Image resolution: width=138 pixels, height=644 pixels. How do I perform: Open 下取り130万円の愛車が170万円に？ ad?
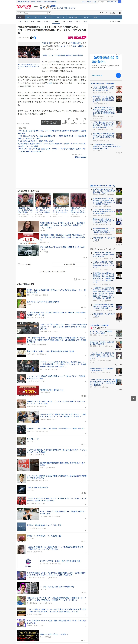pyautogui.click(x=54, y=634)
